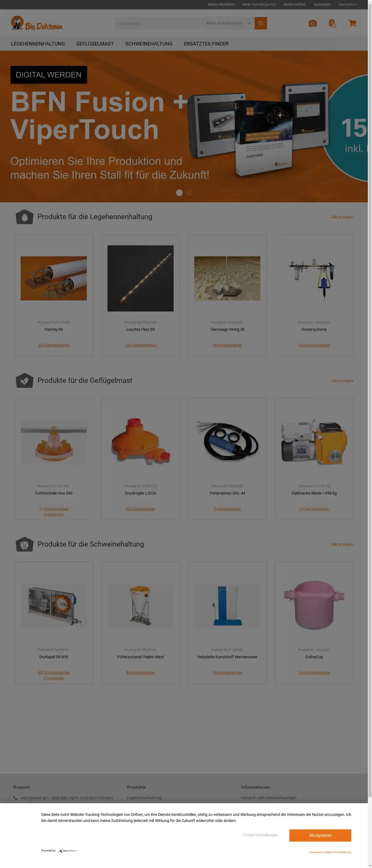Viewport: 372px width, 868px height.
Task: Click the bird icon beside Geflügelmast heading
Action: [25, 381]
